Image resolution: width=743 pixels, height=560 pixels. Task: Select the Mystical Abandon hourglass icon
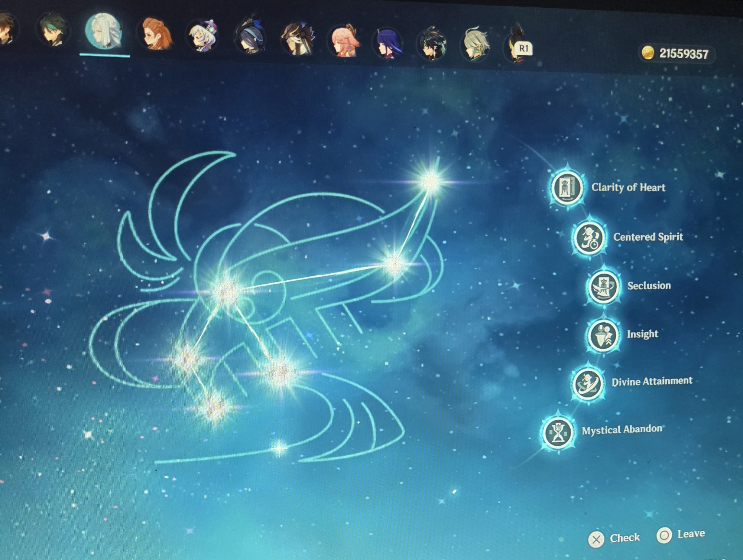[558, 432]
